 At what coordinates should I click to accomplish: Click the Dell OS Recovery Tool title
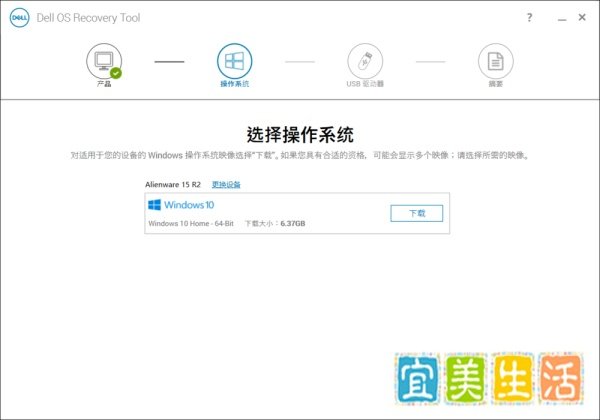(88, 18)
